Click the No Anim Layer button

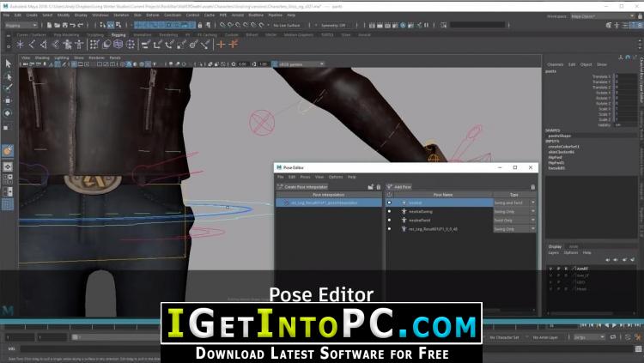[545, 337]
